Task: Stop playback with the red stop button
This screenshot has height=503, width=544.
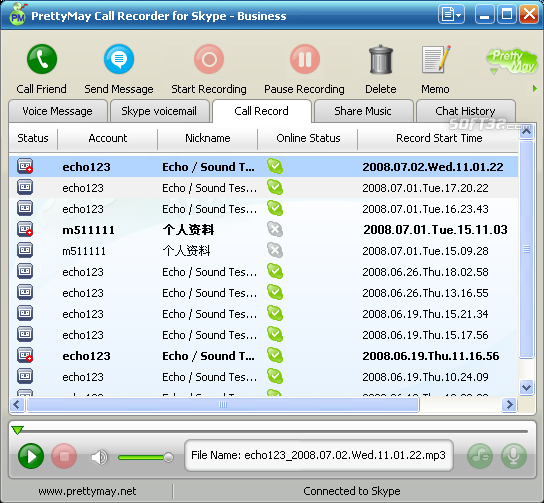Action: 64,456
